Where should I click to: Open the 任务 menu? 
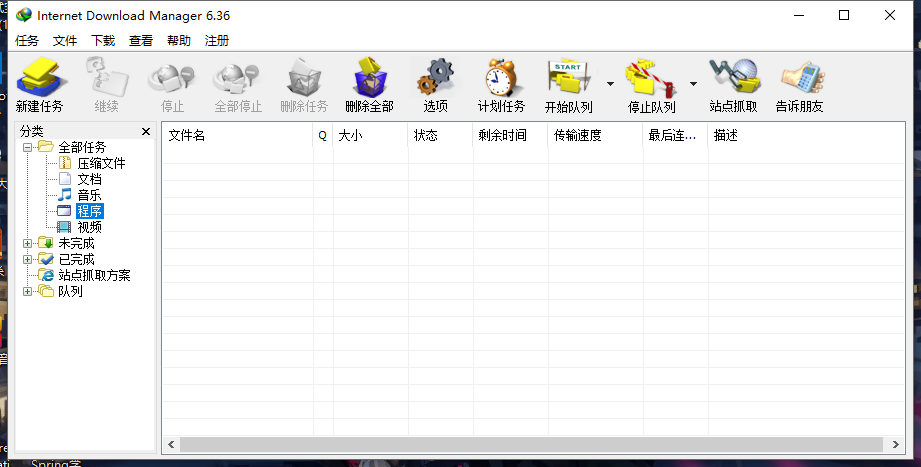pyautogui.click(x=27, y=41)
